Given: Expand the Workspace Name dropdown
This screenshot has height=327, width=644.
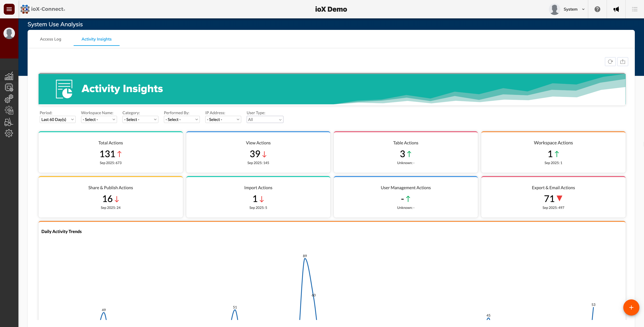Looking at the screenshot, I should (x=99, y=119).
